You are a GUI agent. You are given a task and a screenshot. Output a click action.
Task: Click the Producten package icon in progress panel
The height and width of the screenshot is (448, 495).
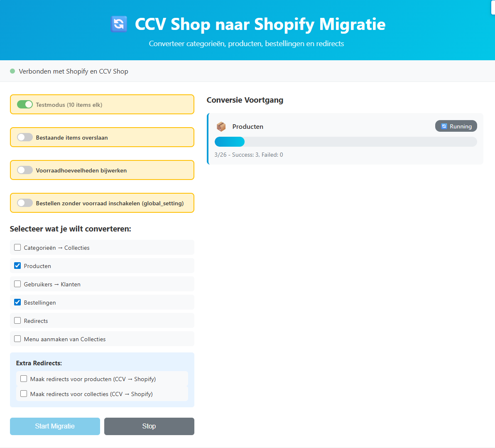221,126
